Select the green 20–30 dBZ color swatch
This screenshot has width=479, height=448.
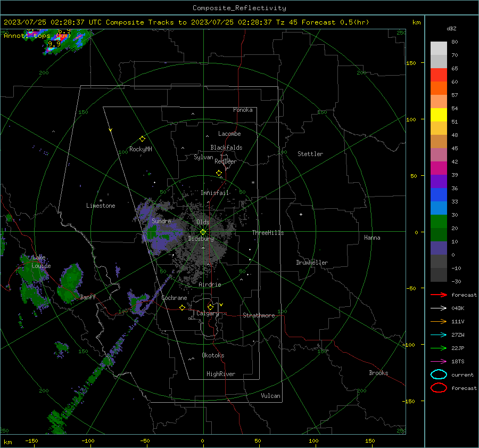tap(439, 222)
